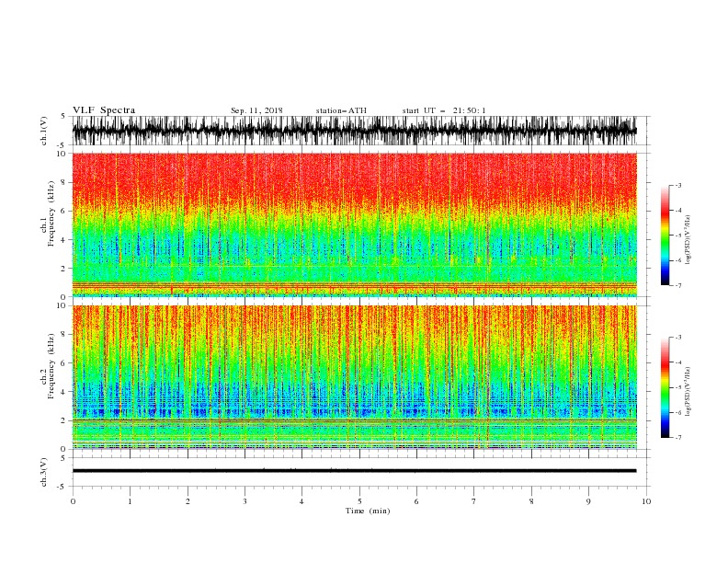Click the ch.3 voltage flat trace
This screenshot has width=728, height=563.
[354, 471]
